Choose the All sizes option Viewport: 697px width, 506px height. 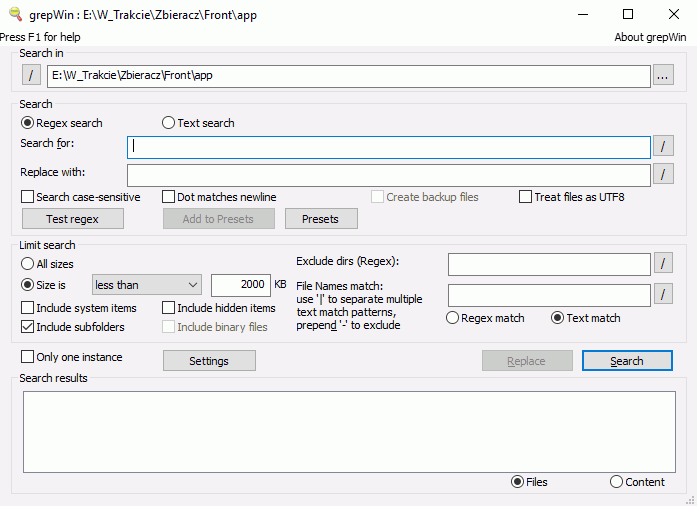[x=28, y=264]
